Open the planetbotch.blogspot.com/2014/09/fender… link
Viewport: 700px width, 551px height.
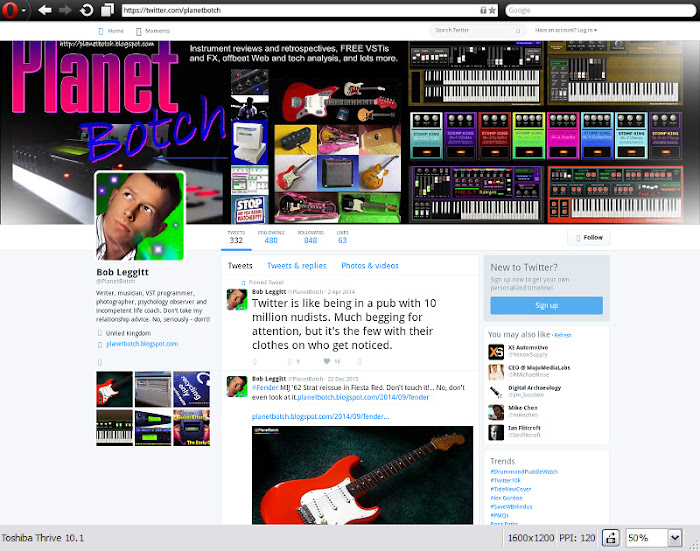pyautogui.click(x=321, y=417)
